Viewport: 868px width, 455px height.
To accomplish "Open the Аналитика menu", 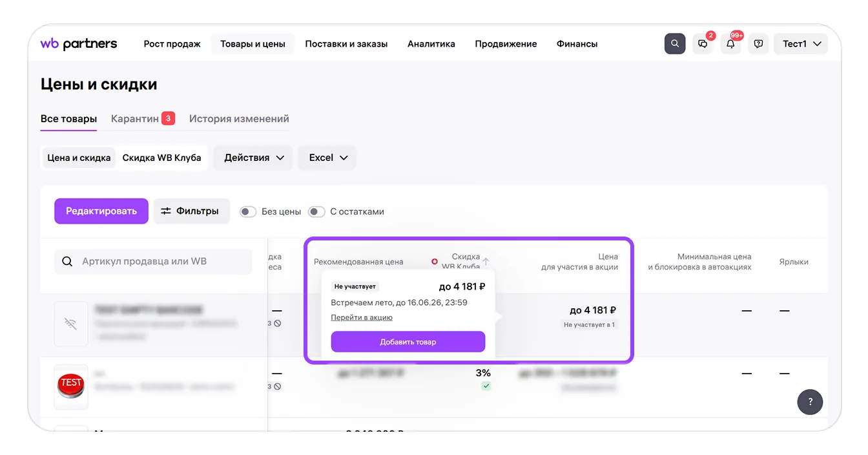I will tap(431, 44).
